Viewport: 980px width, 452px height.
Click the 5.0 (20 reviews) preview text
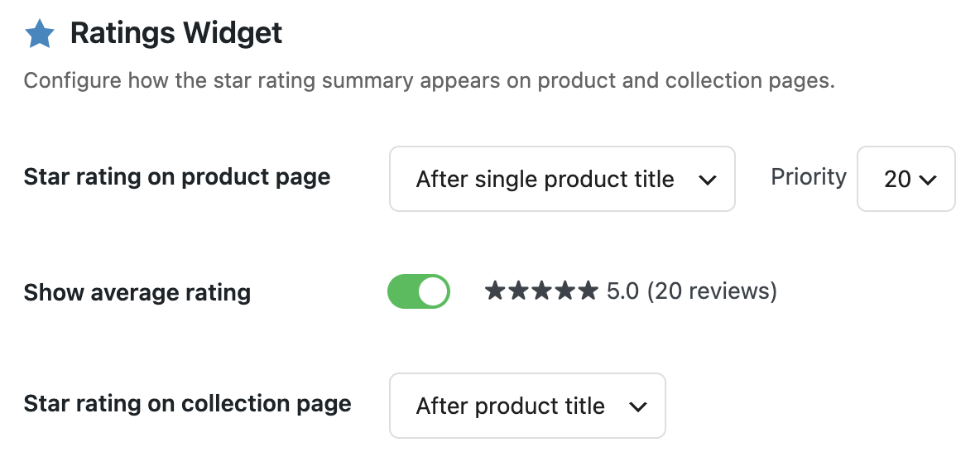[692, 291]
